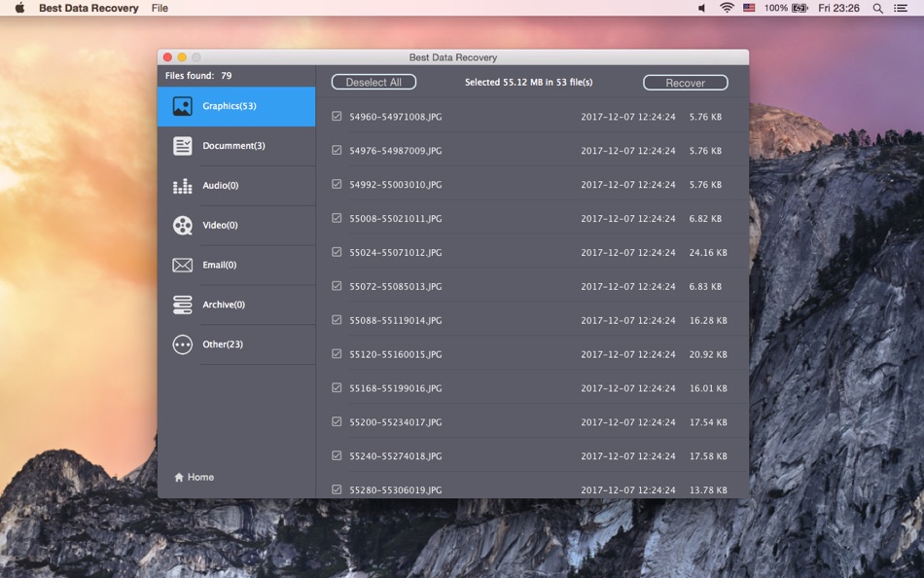Viewport: 924px width, 578px height.
Task: Click the 13.78 KB size value
Action: [708, 489]
